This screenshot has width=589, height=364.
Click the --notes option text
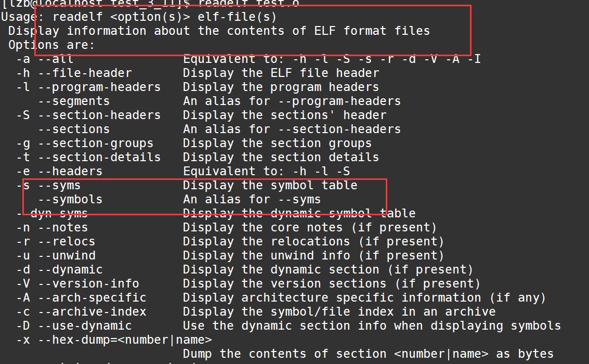click(x=62, y=227)
